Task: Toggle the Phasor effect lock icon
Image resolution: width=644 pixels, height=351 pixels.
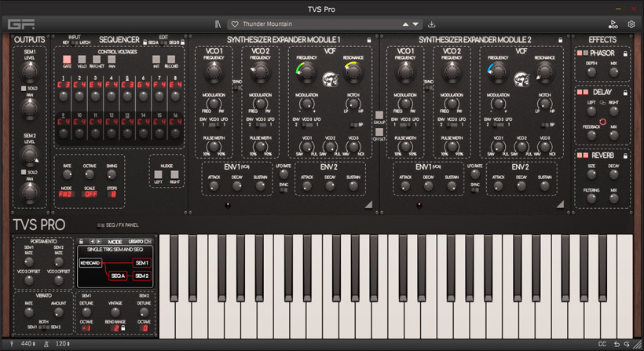Action: click(625, 53)
